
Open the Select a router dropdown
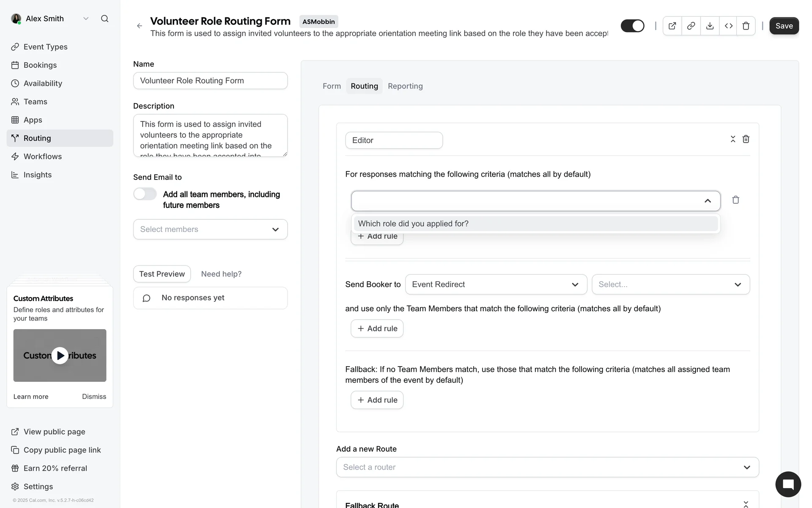547,467
